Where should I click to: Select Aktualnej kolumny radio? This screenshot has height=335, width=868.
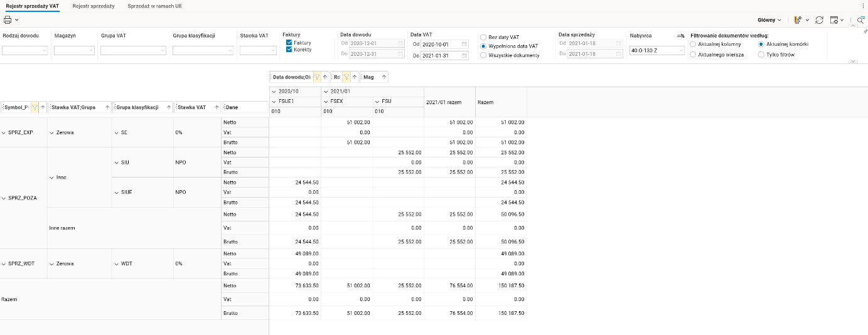693,45
